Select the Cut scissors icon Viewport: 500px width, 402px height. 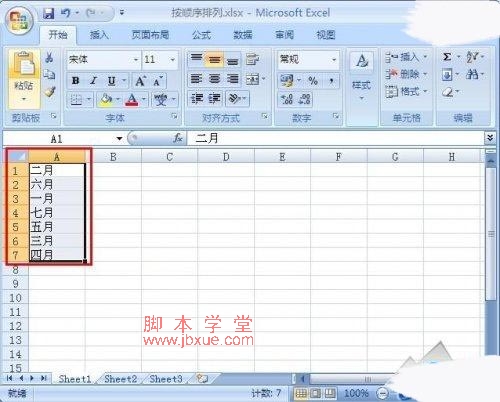[49, 57]
